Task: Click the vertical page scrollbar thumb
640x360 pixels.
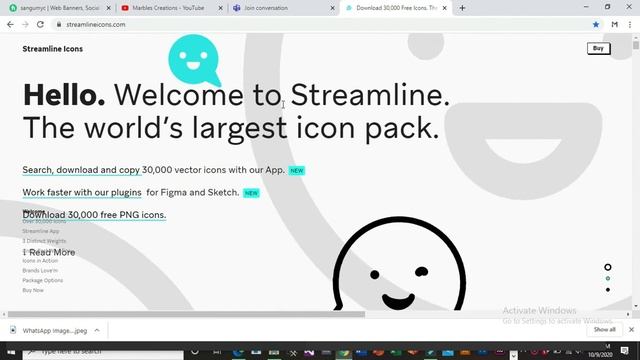Action: coord(636,45)
